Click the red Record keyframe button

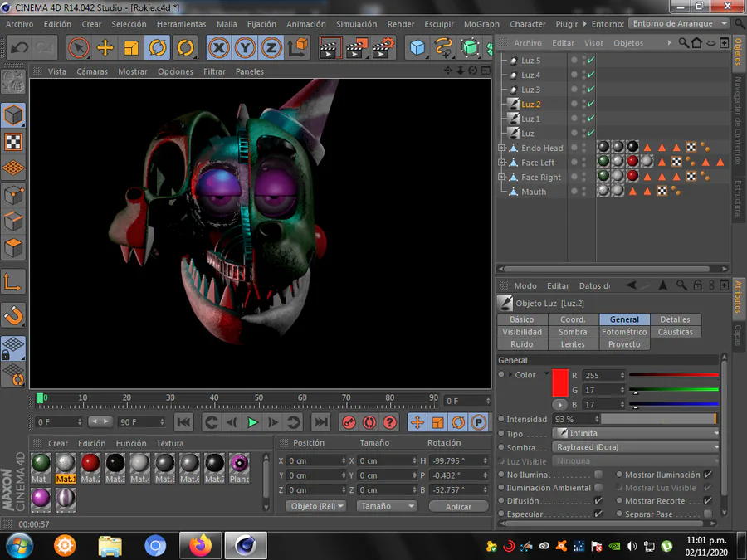click(x=349, y=422)
